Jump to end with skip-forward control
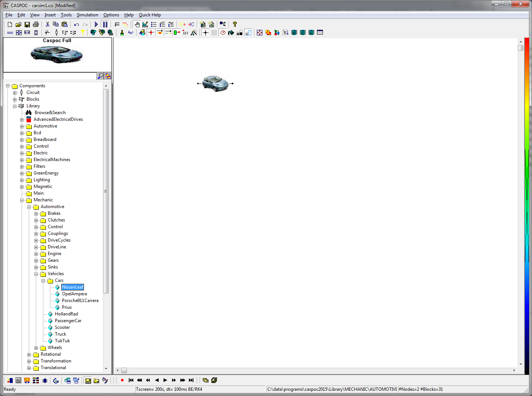Screen dimensions: 532x396 click(x=191, y=380)
